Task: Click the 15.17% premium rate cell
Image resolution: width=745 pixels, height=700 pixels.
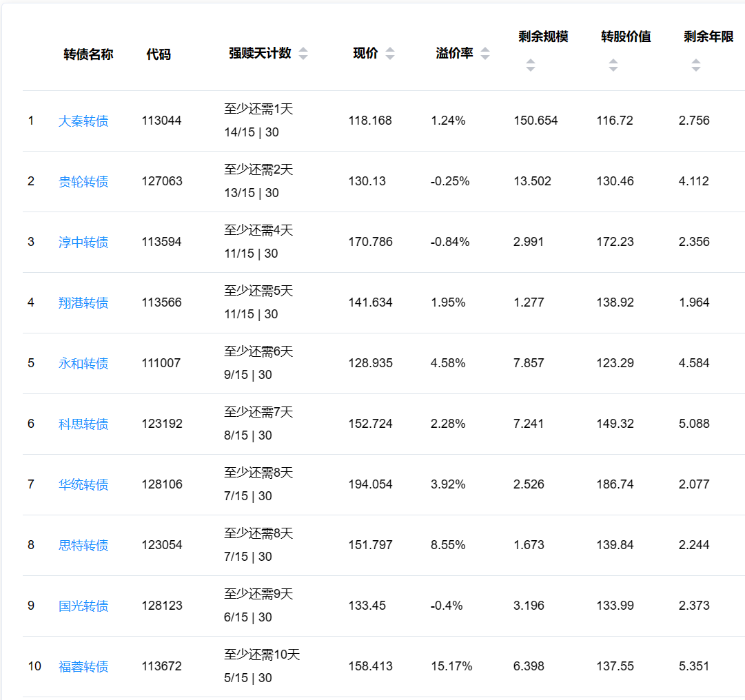Action: [451, 666]
